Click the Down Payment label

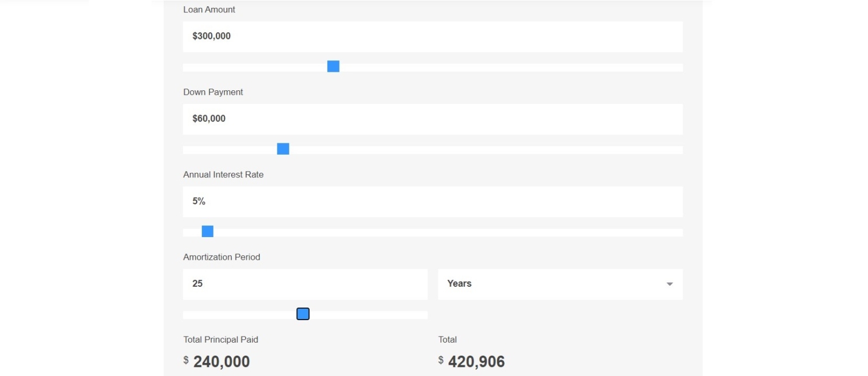[212, 92]
